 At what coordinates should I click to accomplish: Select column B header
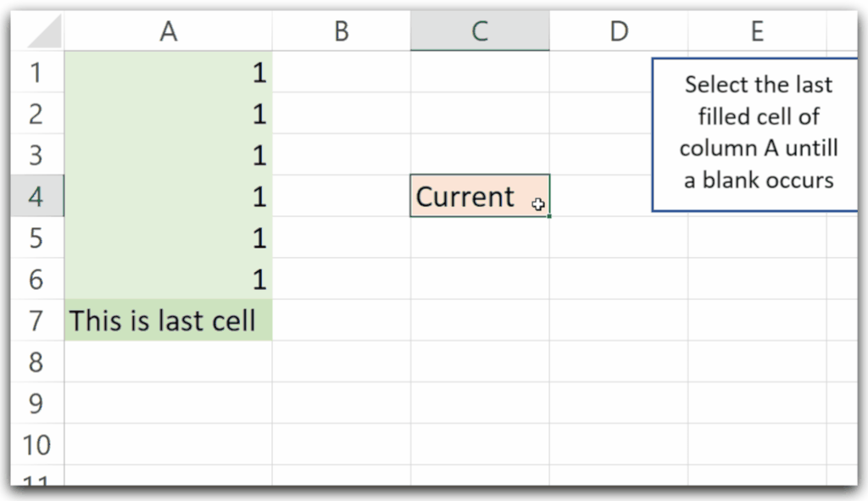341,31
